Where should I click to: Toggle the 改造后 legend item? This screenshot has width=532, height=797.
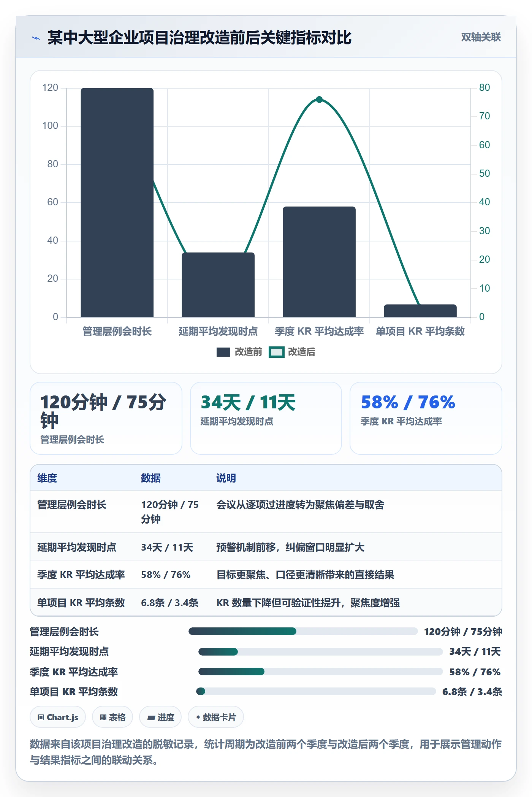(x=292, y=352)
